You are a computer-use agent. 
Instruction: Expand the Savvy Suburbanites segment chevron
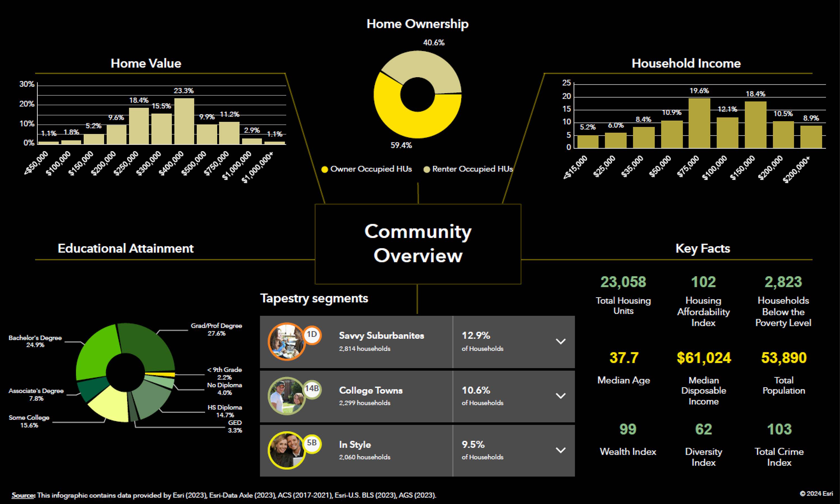560,341
